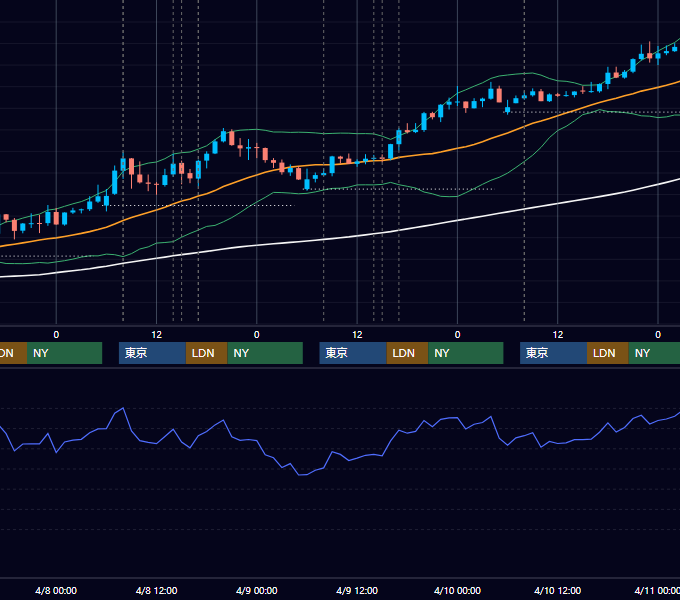Select the 東京 session block for April 9

point(353,353)
